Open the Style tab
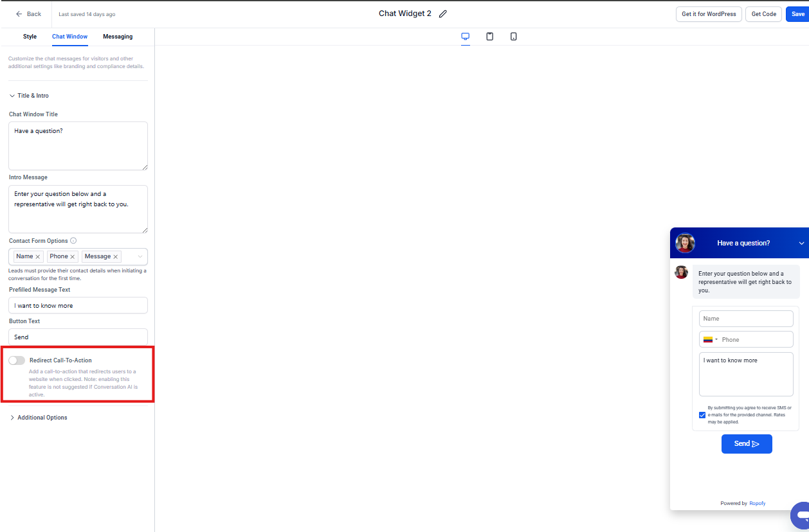The width and height of the screenshot is (809, 532). click(30, 37)
